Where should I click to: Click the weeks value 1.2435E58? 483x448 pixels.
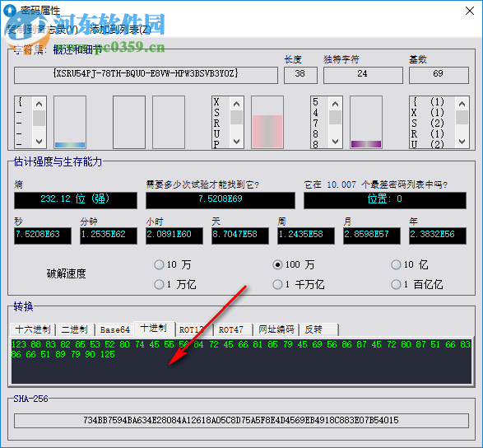(x=306, y=236)
